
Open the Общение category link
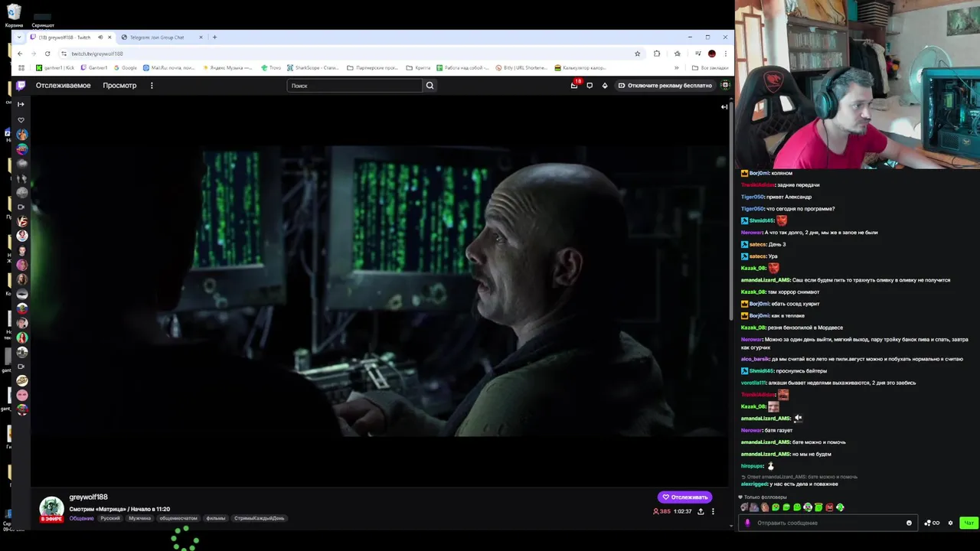tap(81, 519)
